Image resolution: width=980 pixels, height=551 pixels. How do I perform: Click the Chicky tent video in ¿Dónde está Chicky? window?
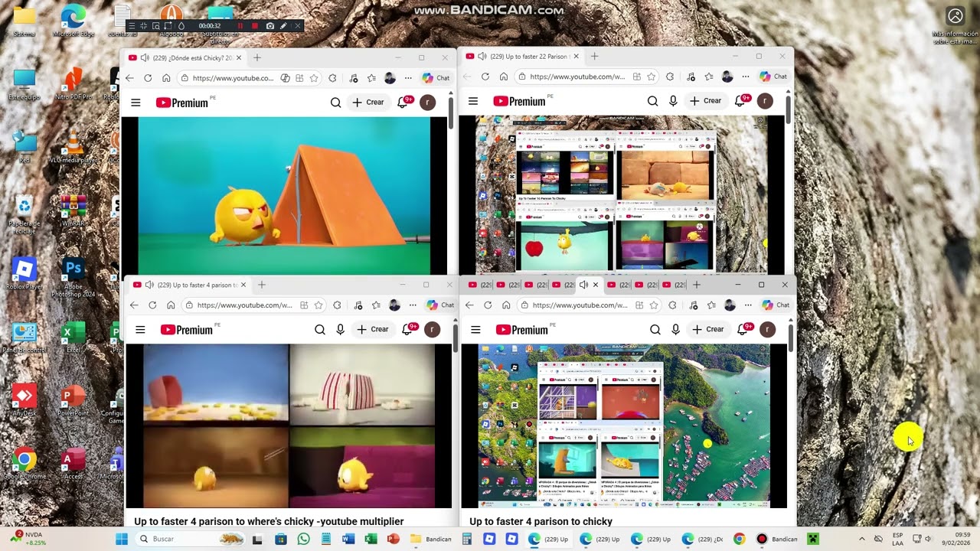point(283,195)
